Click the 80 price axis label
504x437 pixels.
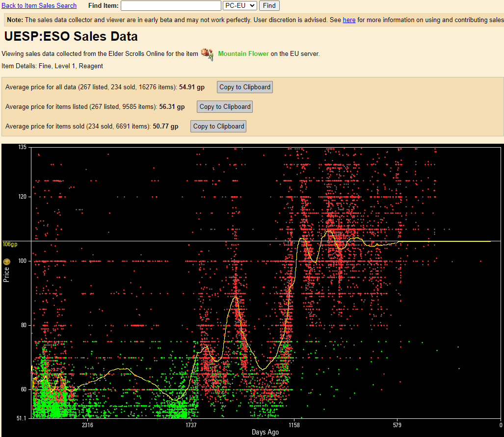(24, 325)
